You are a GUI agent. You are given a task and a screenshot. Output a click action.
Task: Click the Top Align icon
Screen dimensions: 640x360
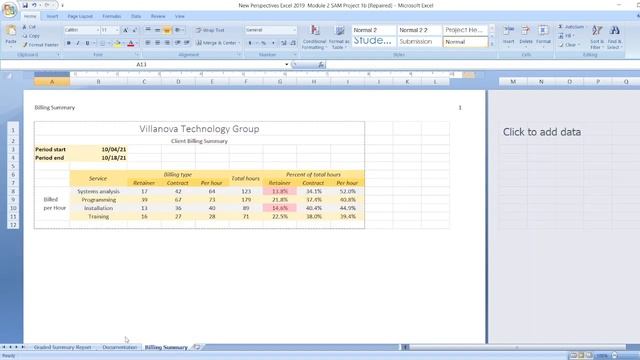148,30
